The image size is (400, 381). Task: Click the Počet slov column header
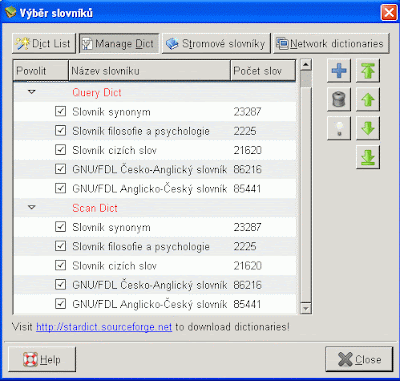coord(263,71)
